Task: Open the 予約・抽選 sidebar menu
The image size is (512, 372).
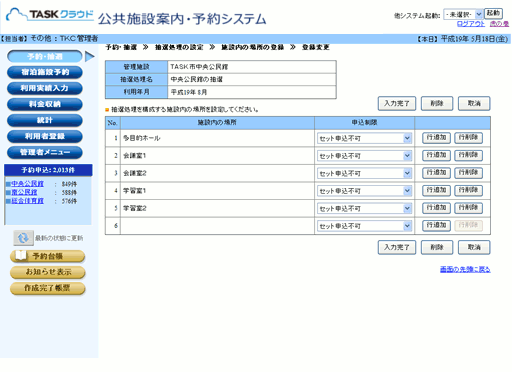Action: click(45, 56)
